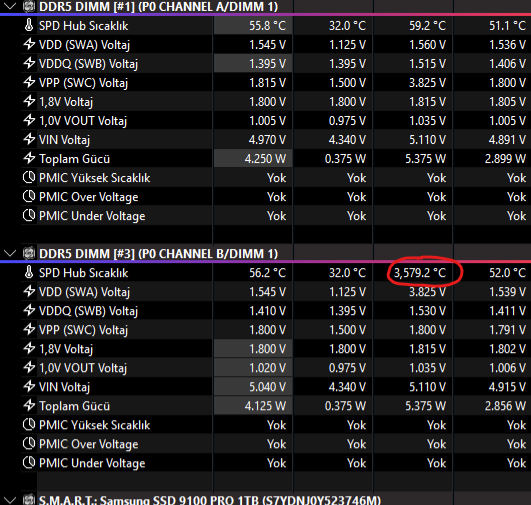
Task: Click the chip icon of DDR5 DIMM [#3] header
Action: pyautogui.click(x=29, y=253)
